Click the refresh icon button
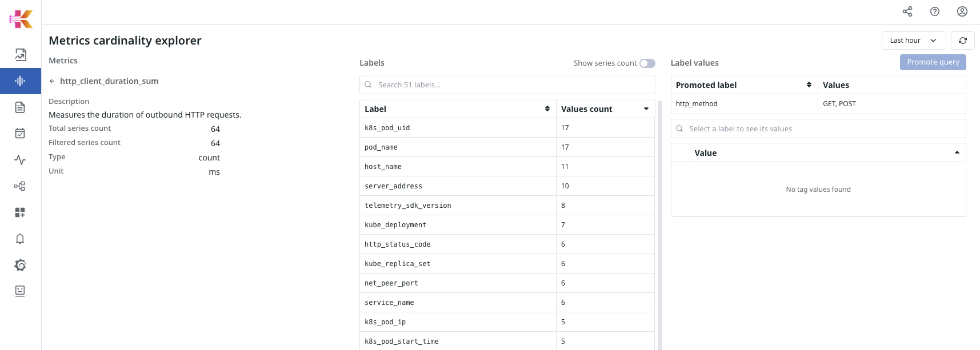 [962, 41]
